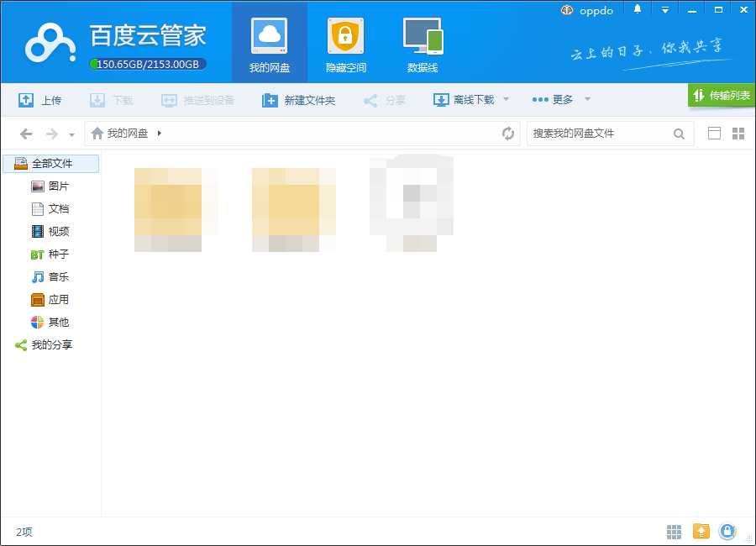Click the 更多 button
Viewport: 756px width, 546px height.
point(553,100)
